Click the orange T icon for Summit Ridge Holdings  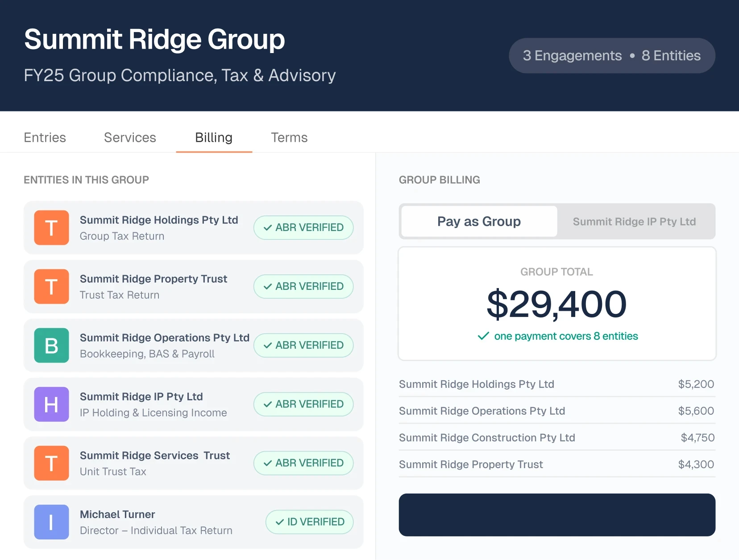pyautogui.click(x=51, y=228)
